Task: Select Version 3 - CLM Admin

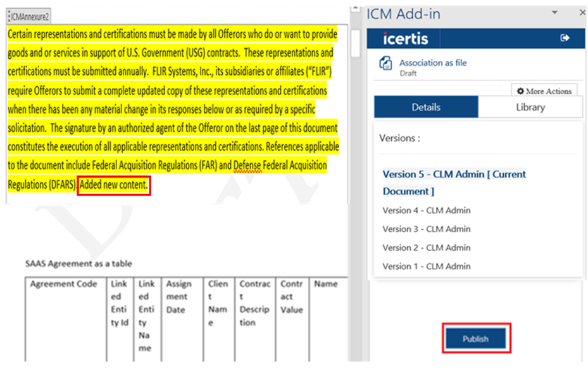Action: [x=426, y=229]
